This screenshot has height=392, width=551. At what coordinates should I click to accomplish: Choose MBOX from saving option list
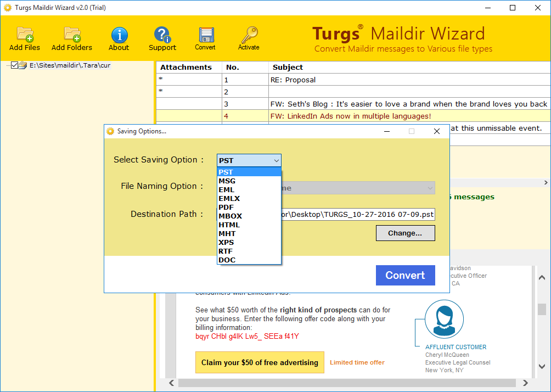[x=249, y=216]
